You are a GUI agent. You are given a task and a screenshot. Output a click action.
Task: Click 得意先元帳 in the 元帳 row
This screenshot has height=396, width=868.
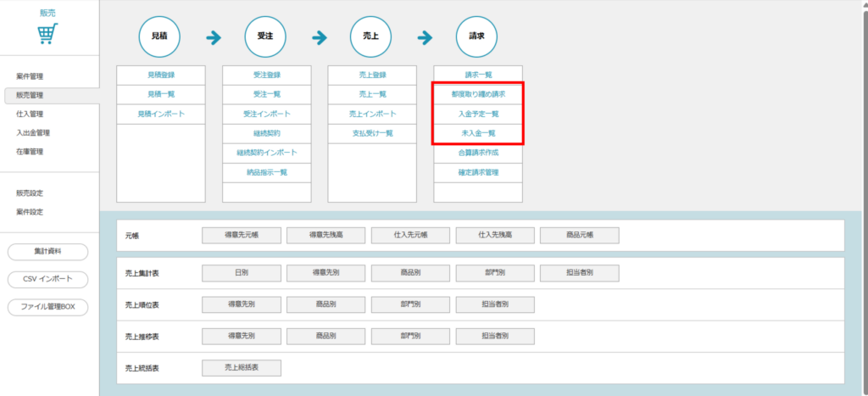[241, 235]
